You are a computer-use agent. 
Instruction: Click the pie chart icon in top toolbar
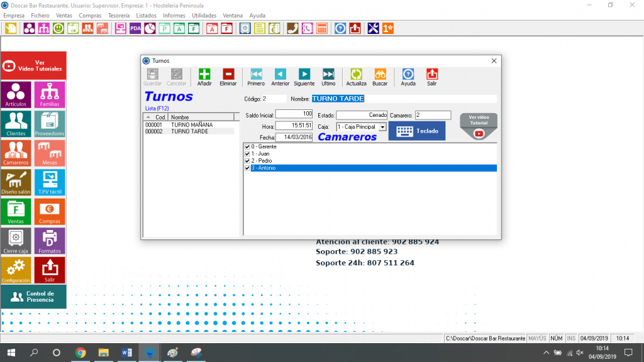150,28
